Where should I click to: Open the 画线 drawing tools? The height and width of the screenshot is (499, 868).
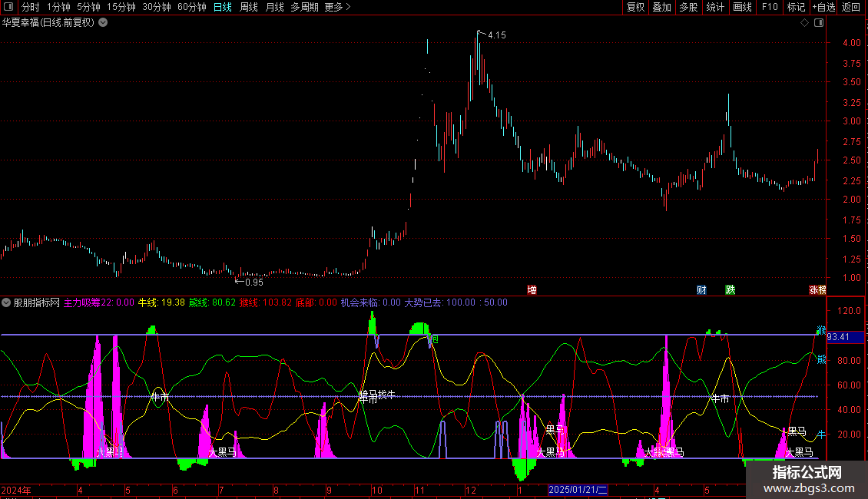coord(742,7)
